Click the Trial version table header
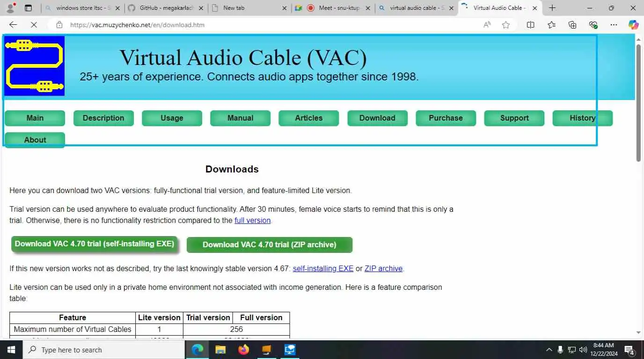Screen dimensions: 644x359 click(208, 317)
